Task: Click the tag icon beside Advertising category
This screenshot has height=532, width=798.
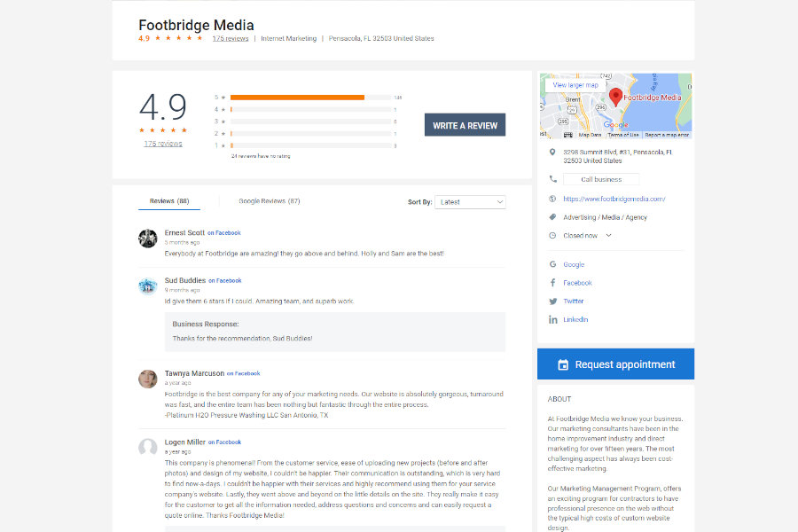Action: click(x=552, y=217)
